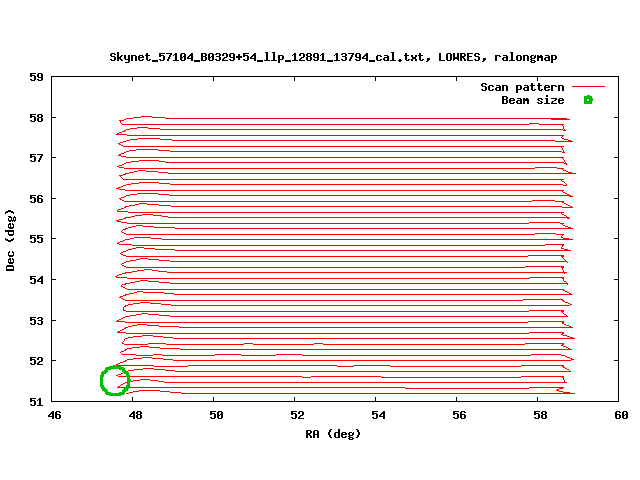Click x-axis tick label 54
This screenshot has height=480, width=640.
pyautogui.click(x=378, y=416)
